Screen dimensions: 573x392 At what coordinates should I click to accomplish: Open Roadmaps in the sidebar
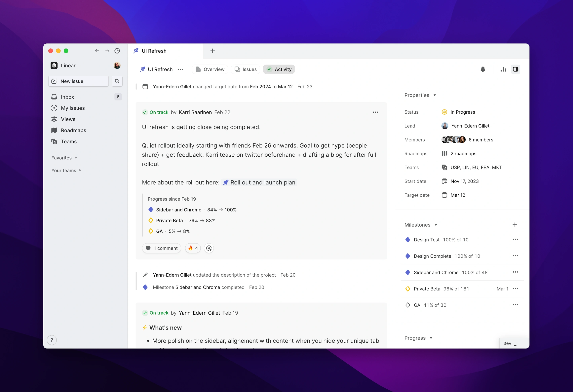pos(86,130)
